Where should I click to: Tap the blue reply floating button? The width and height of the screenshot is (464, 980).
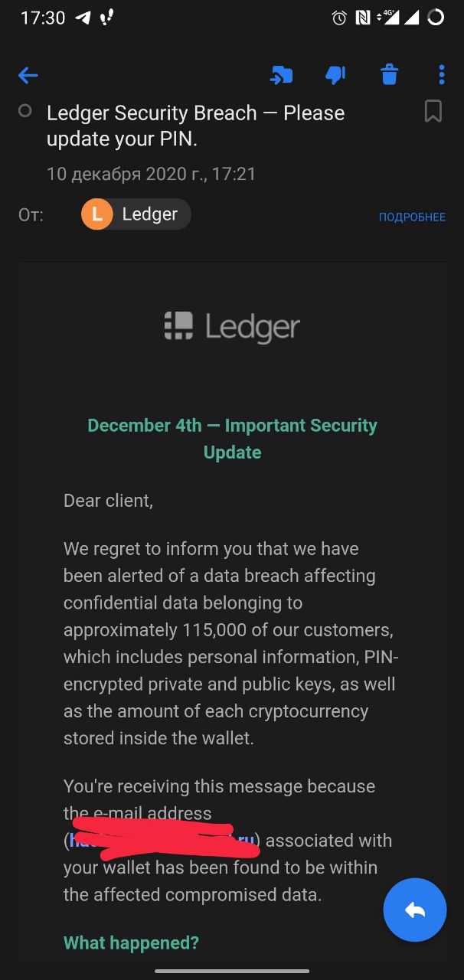tap(415, 910)
